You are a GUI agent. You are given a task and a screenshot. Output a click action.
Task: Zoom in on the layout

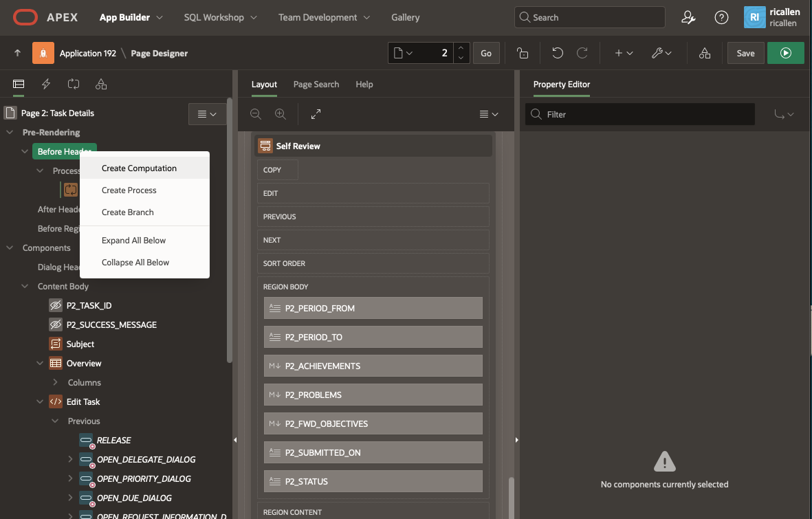click(280, 114)
